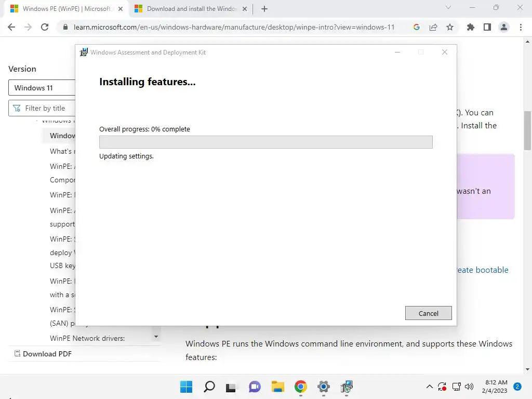Click page scrollbar down arrow
Viewport: 532px width, 399px height.
point(527,369)
